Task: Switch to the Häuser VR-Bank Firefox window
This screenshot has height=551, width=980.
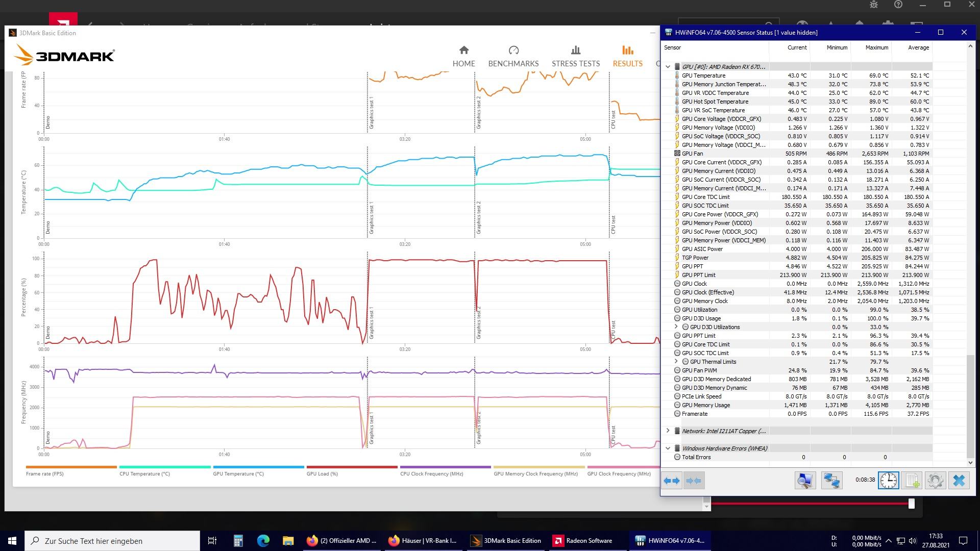Action: click(x=424, y=541)
